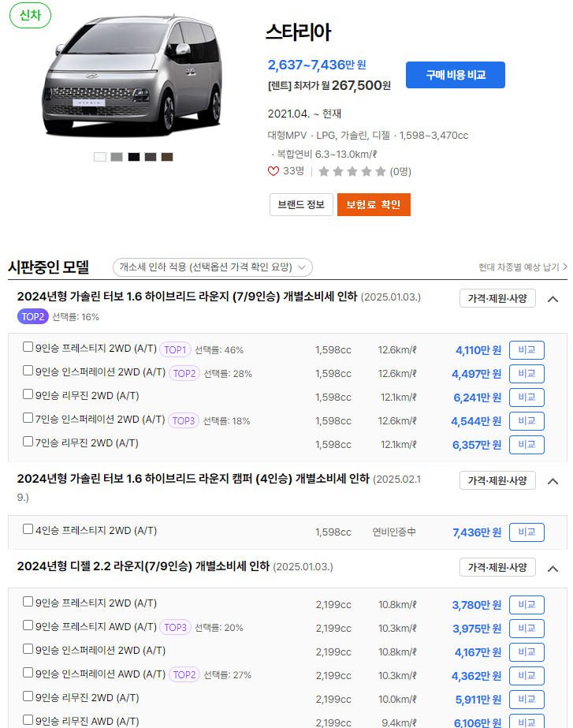
Task: Click 비교 for 6,241만원 trim
Action: point(526,398)
